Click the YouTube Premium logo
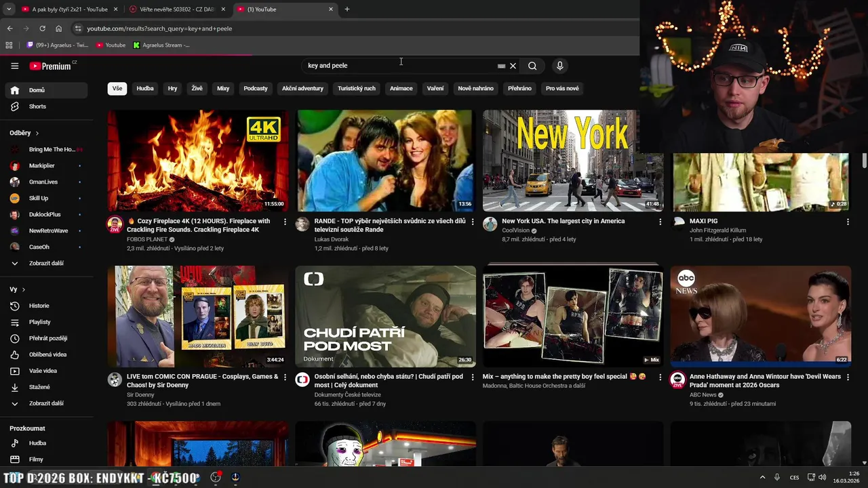Image resolution: width=868 pixels, height=488 pixels. tap(52, 66)
